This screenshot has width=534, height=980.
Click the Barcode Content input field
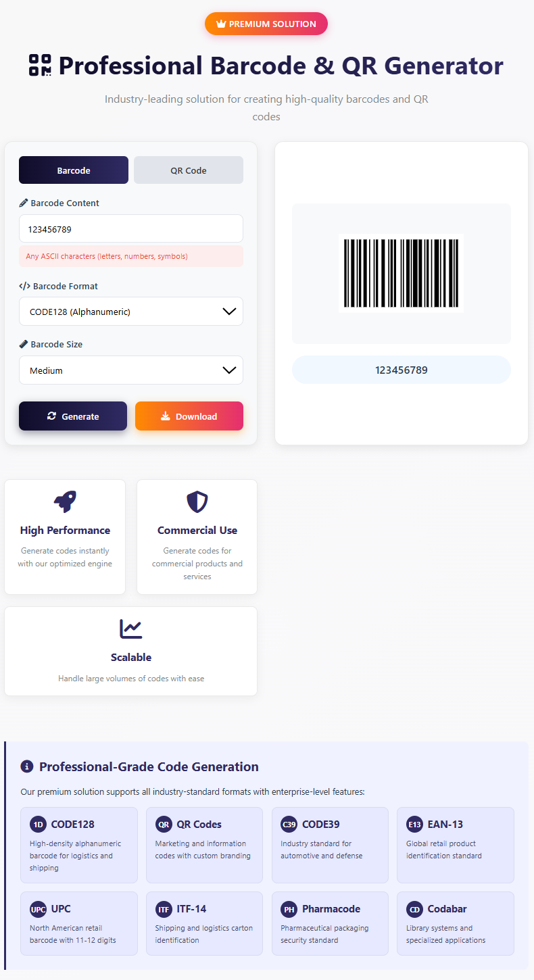click(x=131, y=229)
